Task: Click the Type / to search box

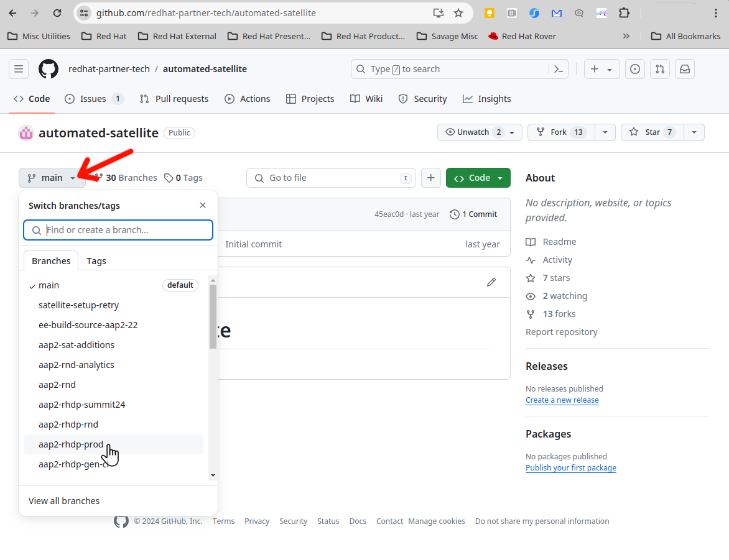Action: pyautogui.click(x=450, y=69)
